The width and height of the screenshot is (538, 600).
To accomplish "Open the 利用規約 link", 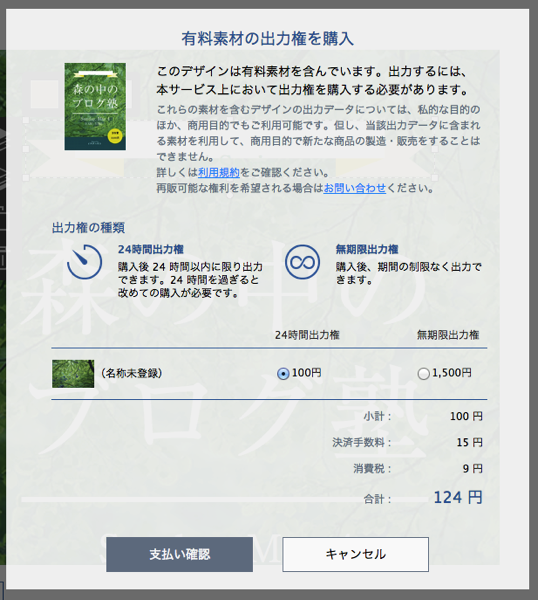I will [x=219, y=173].
